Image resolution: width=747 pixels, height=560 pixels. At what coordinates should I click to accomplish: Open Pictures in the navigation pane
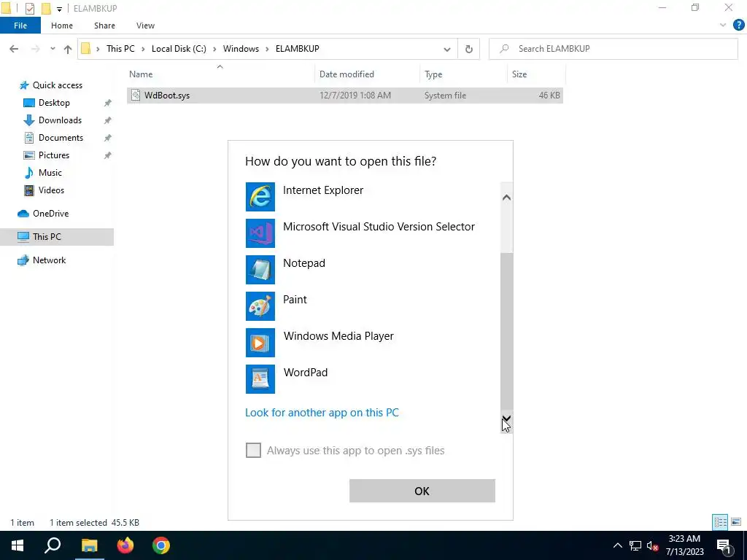pyautogui.click(x=53, y=155)
